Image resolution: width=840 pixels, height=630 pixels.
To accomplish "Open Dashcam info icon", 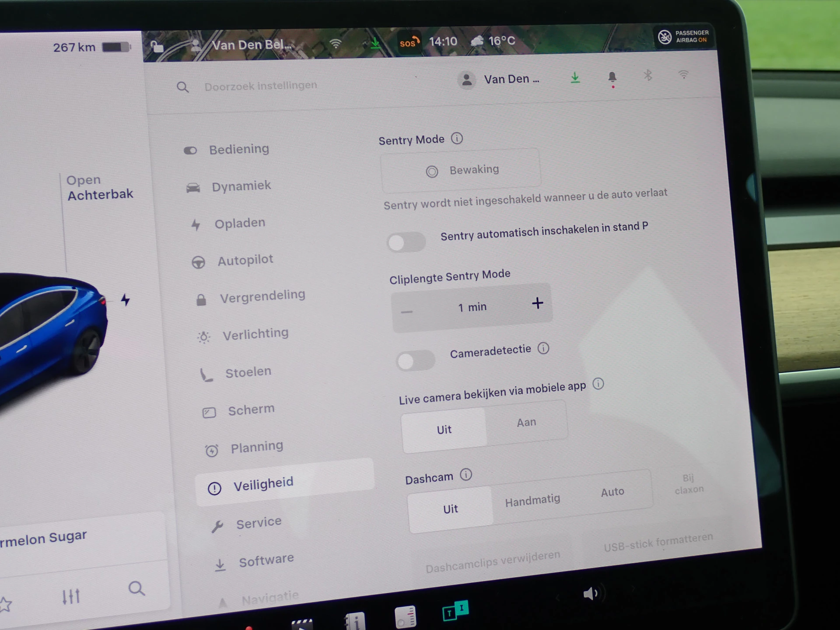I will pos(466,475).
